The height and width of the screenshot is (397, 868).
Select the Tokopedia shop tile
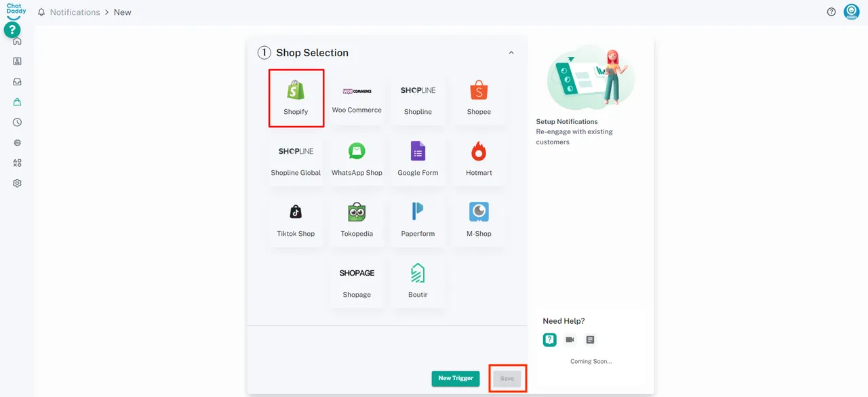click(x=357, y=220)
